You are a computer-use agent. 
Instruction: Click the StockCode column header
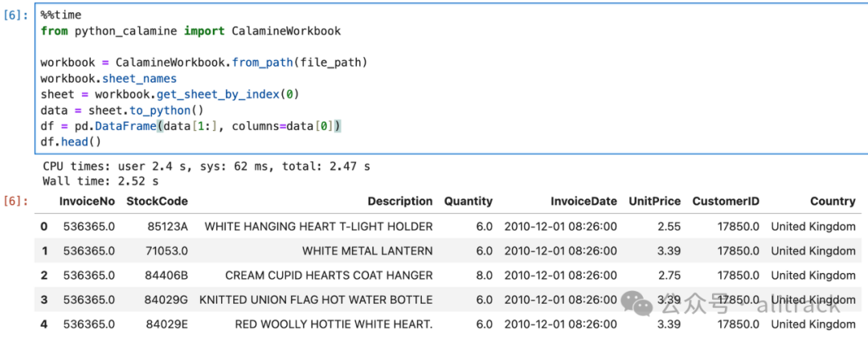pos(157,202)
